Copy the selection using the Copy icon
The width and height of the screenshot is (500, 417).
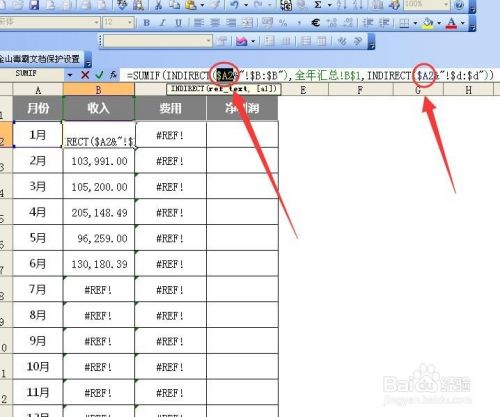coord(174,5)
